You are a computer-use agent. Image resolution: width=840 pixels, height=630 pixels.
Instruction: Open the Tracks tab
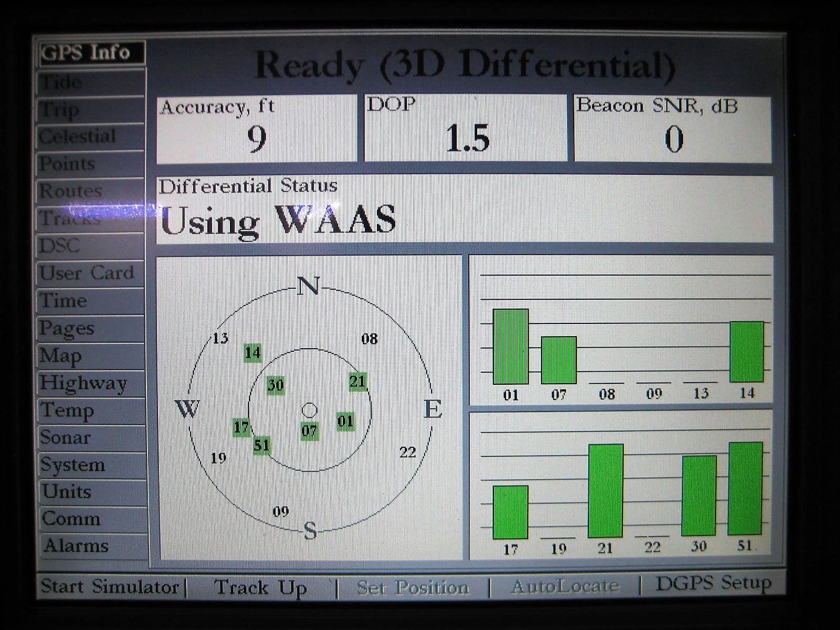point(91,219)
